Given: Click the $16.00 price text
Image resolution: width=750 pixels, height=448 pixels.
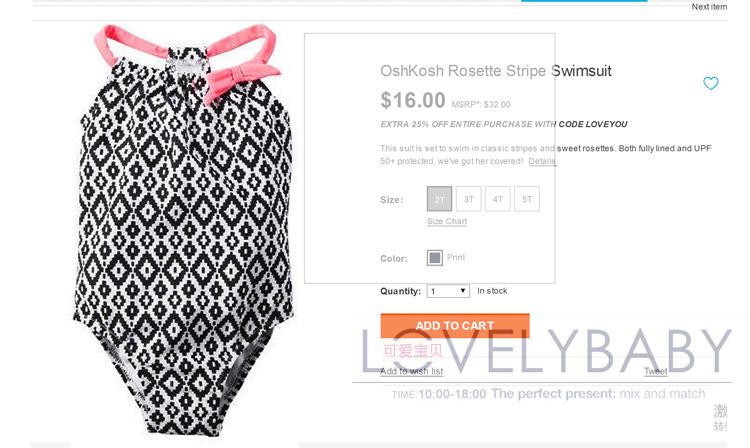Looking at the screenshot, I should click(413, 100).
